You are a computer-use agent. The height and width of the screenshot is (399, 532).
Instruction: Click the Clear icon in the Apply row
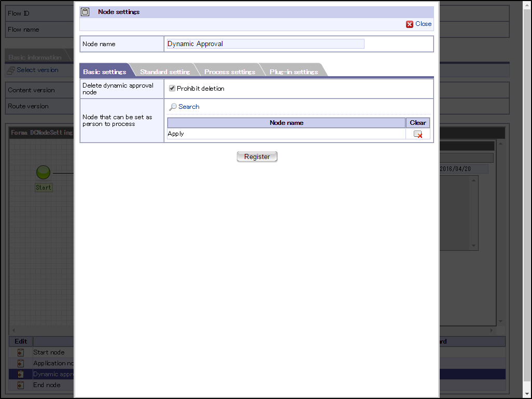click(417, 134)
